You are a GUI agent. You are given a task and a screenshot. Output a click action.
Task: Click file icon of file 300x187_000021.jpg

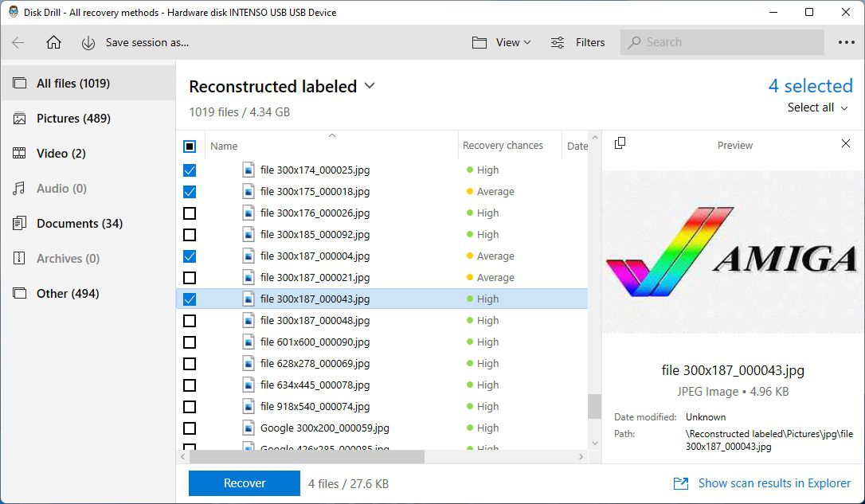[249, 277]
